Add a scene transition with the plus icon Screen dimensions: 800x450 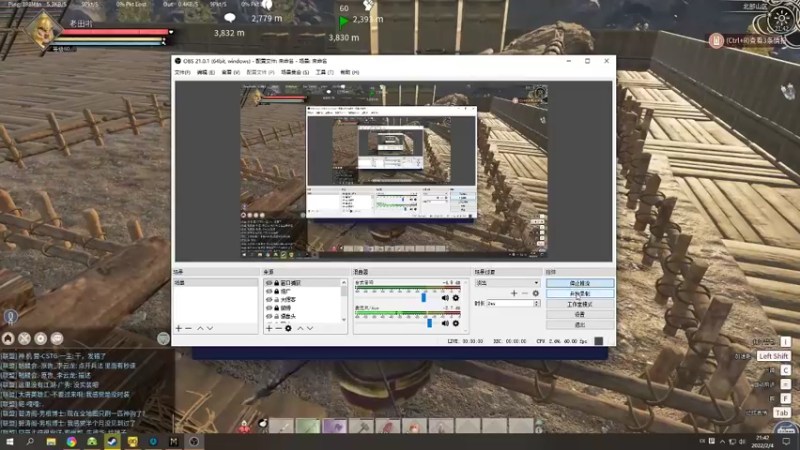point(514,293)
